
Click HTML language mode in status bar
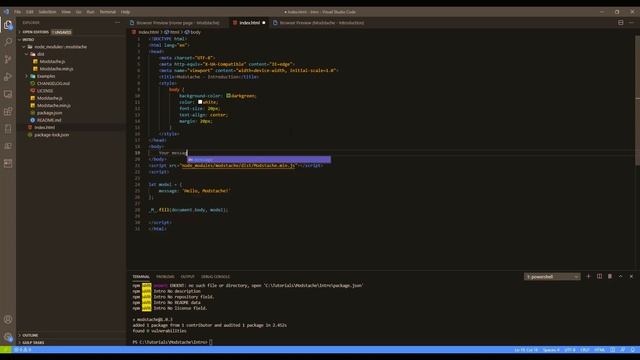600,350
